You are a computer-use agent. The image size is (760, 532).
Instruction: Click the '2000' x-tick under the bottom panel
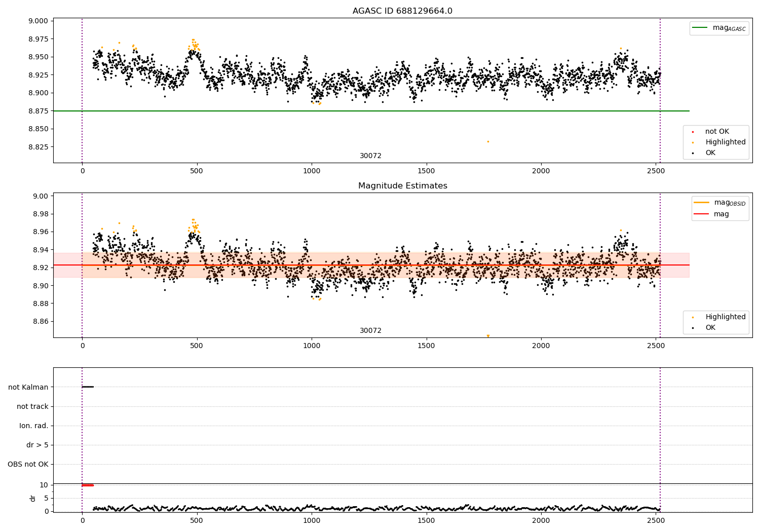point(541,520)
